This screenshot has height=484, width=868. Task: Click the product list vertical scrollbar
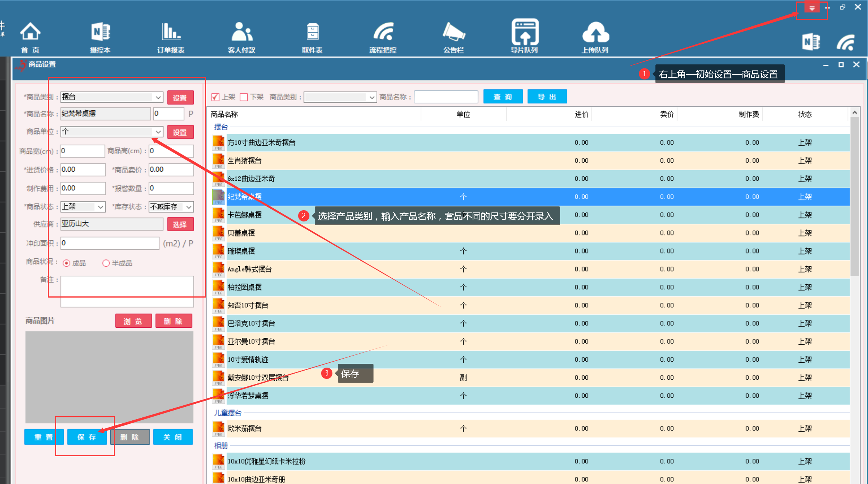pos(854,196)
